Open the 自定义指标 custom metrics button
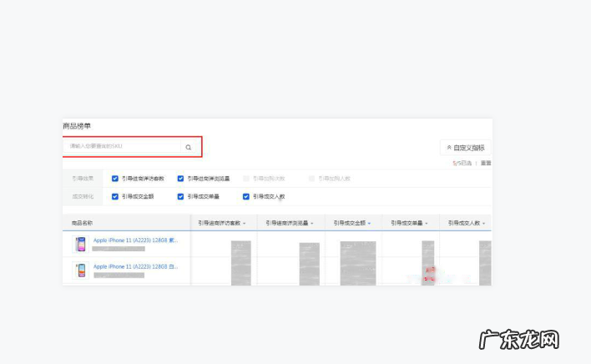This screenshot has width=591, height=364. point(465,148)
